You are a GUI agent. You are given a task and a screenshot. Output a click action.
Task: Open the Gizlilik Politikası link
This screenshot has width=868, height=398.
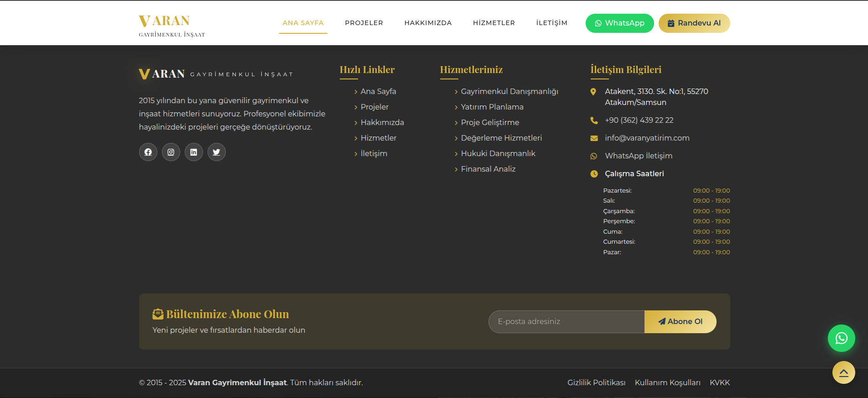pos(596,382)
